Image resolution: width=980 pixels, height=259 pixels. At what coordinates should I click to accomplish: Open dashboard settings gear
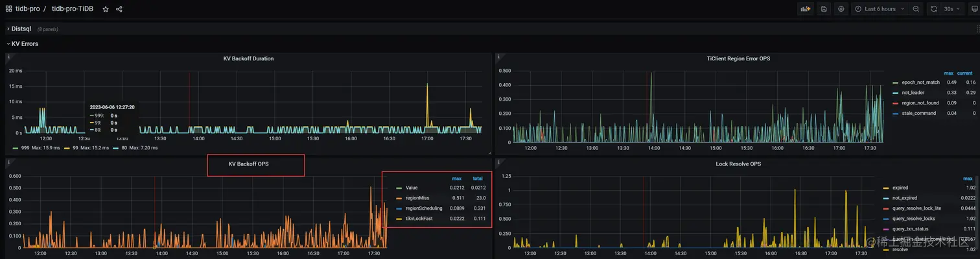841,9
